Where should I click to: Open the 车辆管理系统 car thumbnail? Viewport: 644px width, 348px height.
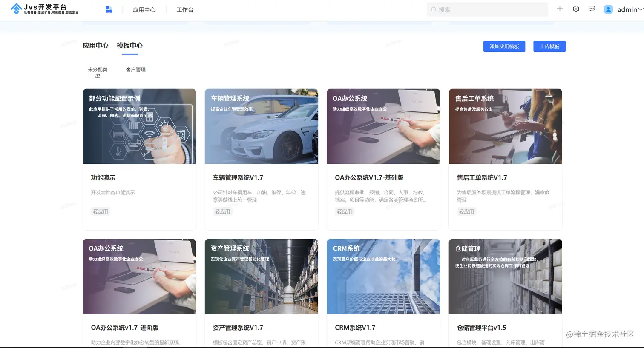262,126
